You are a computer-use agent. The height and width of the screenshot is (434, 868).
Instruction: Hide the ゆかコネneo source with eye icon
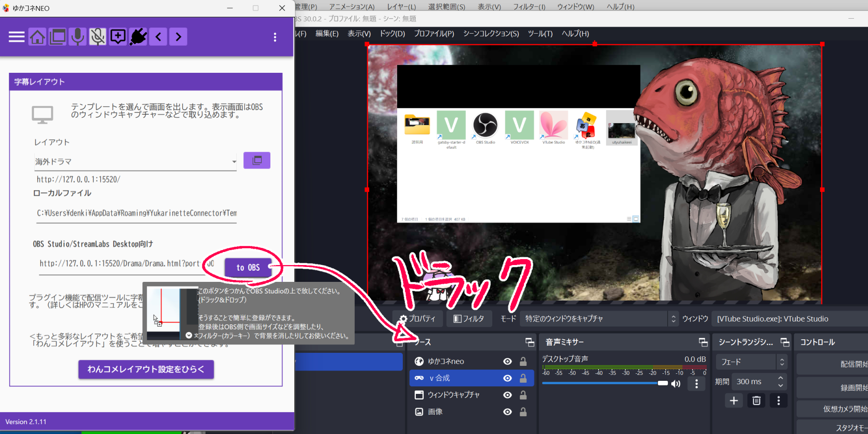tap(508, 361)
